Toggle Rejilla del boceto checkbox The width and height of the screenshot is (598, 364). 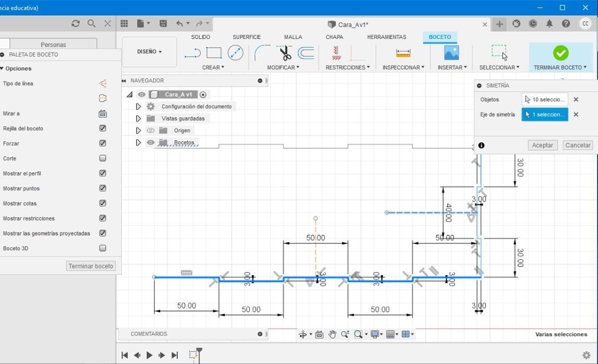coord(103,128)
